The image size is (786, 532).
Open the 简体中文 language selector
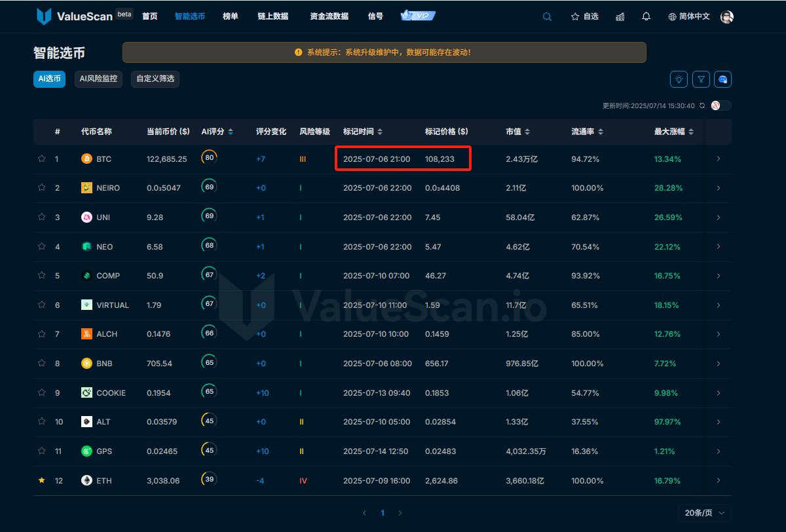(x=689, y=16)
